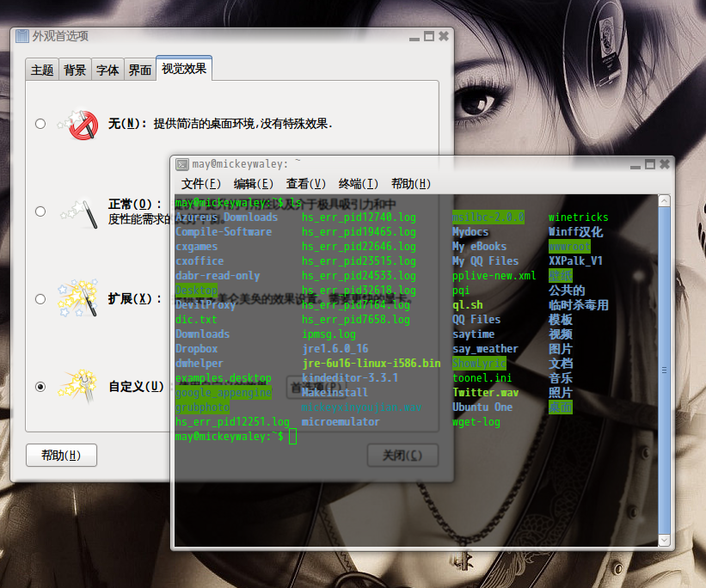
Task: Click 'Compile-Software' in the terminal listing
Action: [224, 232]
